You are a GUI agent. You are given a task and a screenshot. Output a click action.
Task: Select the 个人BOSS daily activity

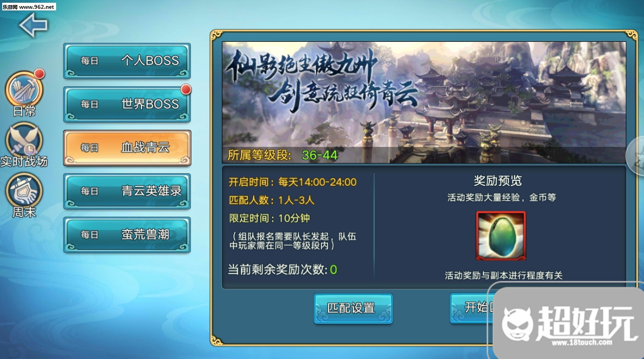point(127,60)
